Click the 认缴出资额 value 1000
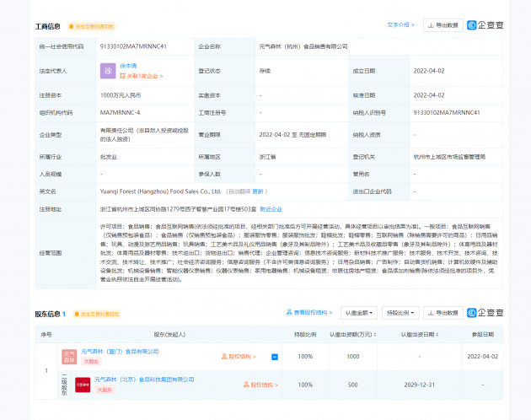This screenshot has height=420, width=531. point(352,357)
